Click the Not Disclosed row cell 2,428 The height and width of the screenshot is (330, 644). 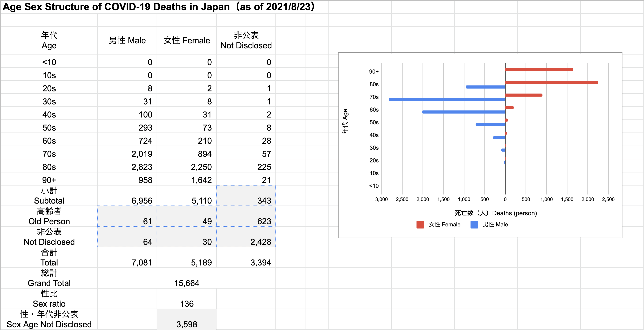click(246, 237)
